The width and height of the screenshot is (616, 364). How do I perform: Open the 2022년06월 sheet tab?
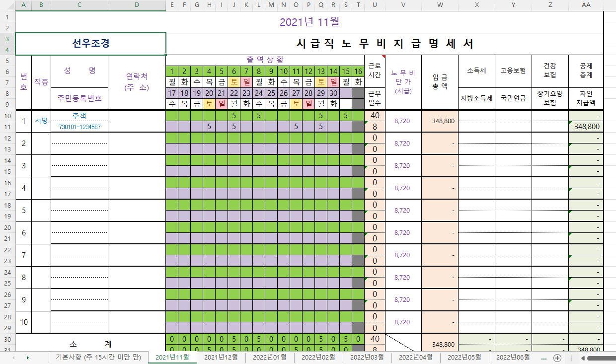tap(513, 358)
